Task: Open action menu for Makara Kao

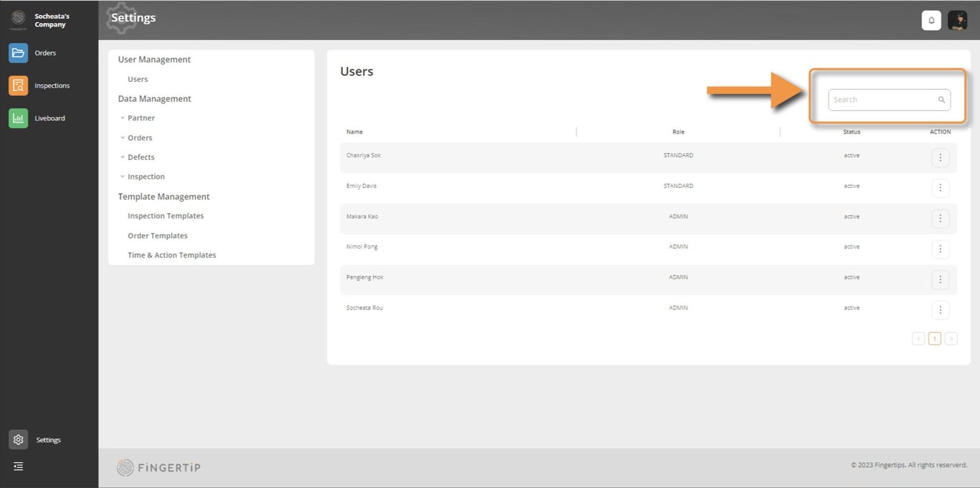Action: tap(941, 219)
